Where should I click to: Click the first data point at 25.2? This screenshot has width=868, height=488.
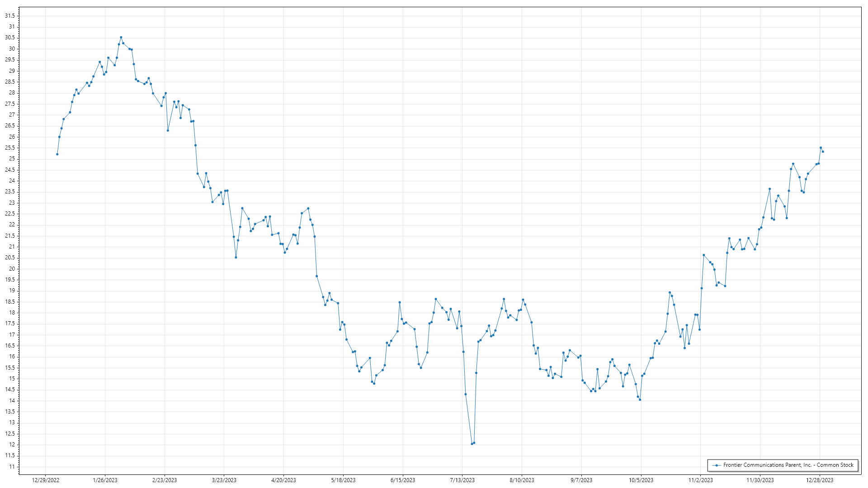click(57, 154)
